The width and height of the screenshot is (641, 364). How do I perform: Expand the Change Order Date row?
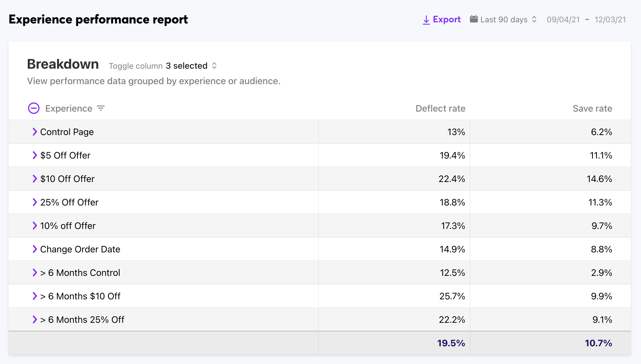[x=35, y=249]
